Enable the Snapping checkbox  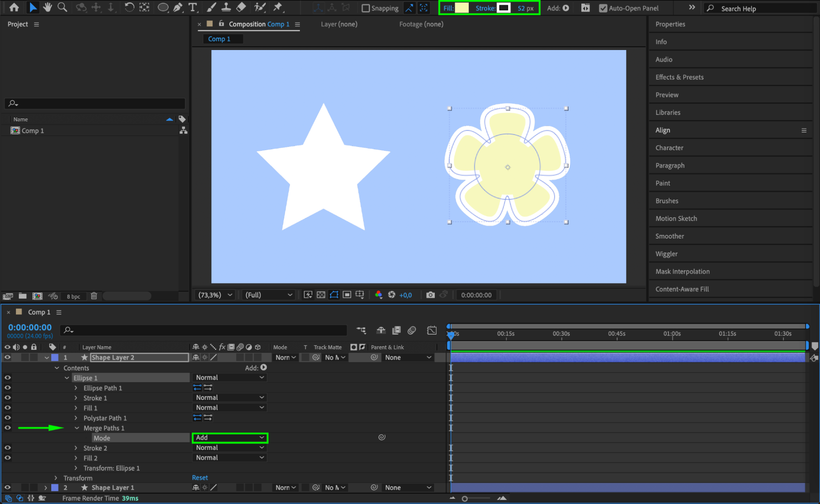coord(365,8)
